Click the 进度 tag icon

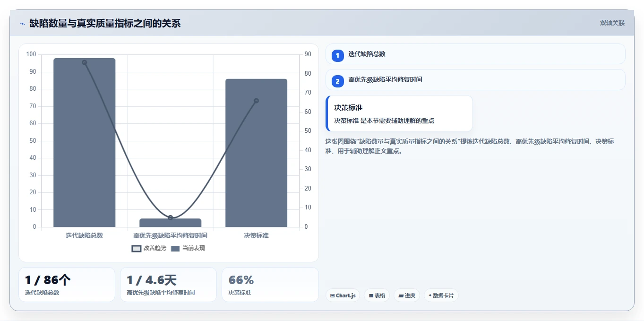(x=401, y=296)
